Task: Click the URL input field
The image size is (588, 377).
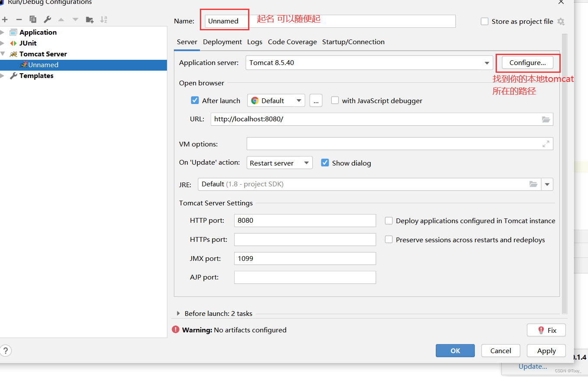Action: point(382,119)
